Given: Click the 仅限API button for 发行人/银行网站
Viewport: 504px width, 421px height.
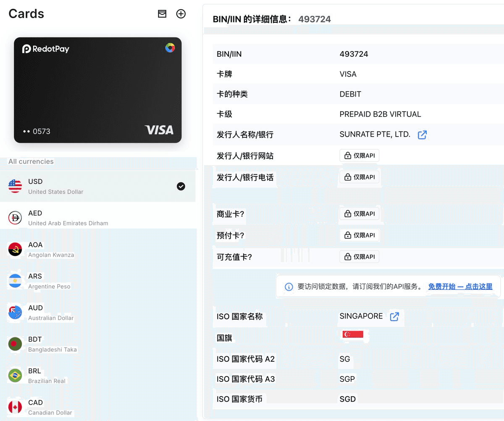Looking at the screenshot, I should (360, 156).
